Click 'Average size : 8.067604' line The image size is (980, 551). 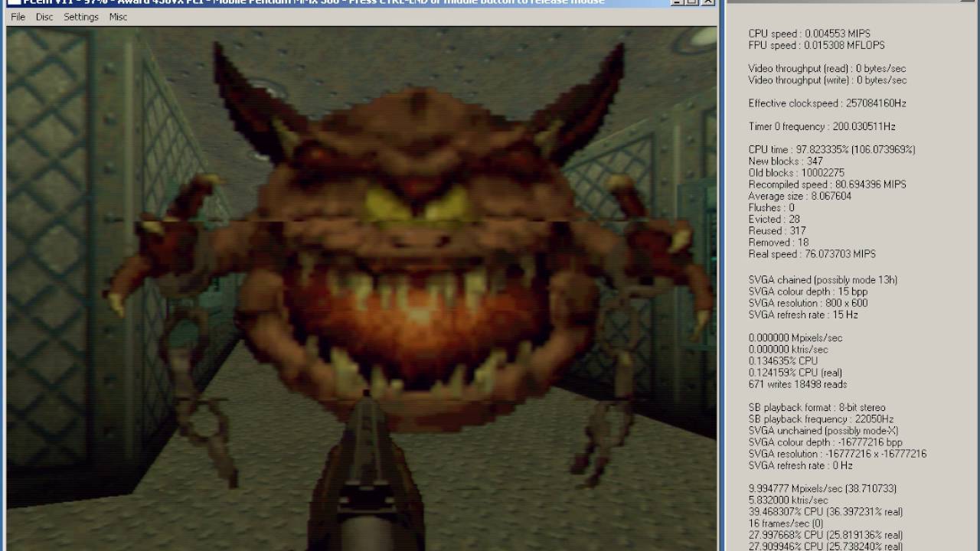tap(799, 196)
